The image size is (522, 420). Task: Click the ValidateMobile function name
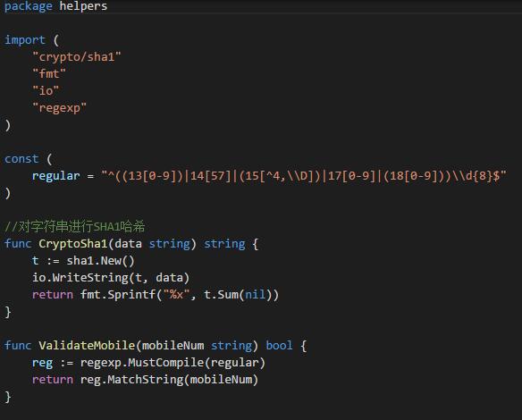click(x=87, y=346)
